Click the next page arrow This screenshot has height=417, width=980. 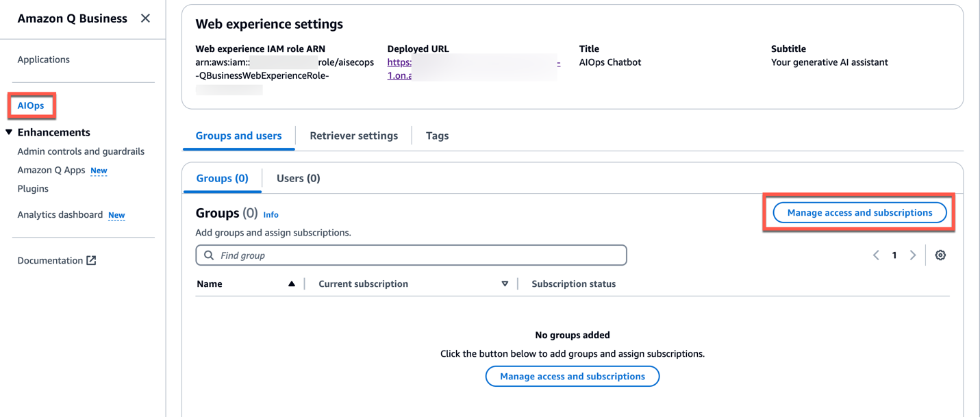pyautogui.click(x=913, y=255)
